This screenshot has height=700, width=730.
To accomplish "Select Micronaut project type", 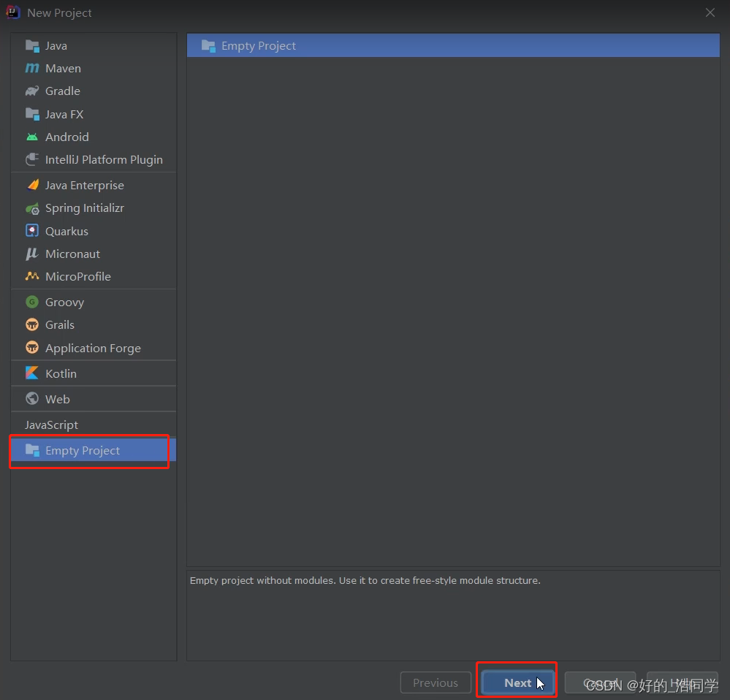I will 94,254.
